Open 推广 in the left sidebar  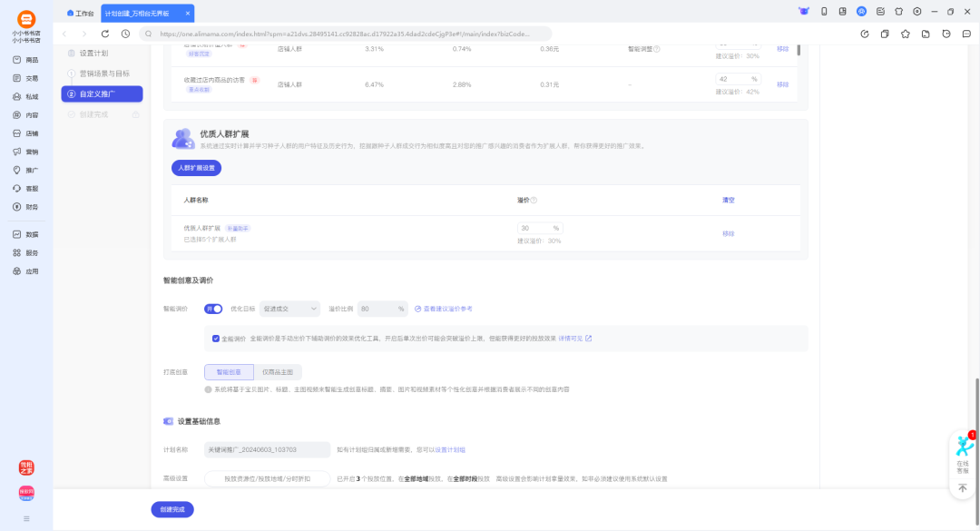tap(26, 170)
